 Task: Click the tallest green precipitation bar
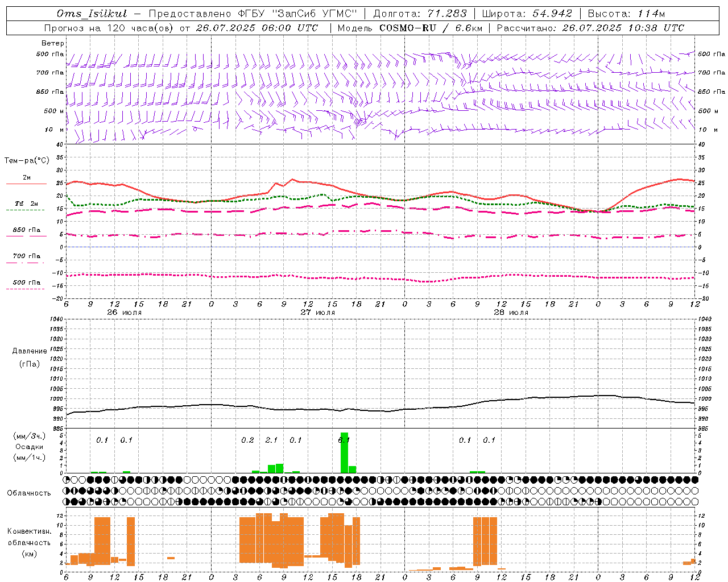[344, 453]
